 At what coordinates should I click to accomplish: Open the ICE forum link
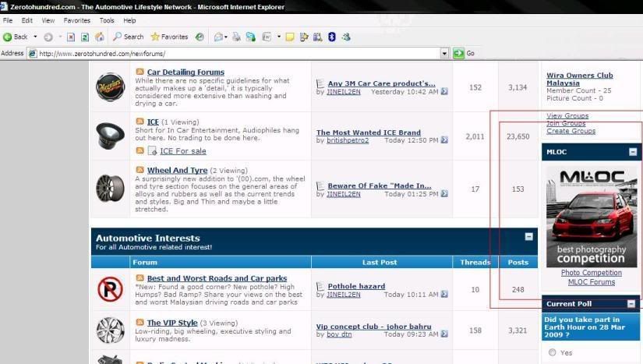tap(153, 122)
